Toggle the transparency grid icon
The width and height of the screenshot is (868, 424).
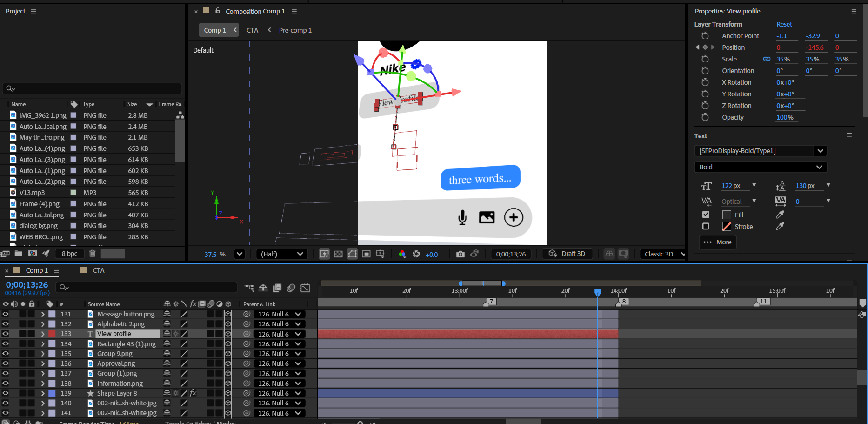point(338,254)
